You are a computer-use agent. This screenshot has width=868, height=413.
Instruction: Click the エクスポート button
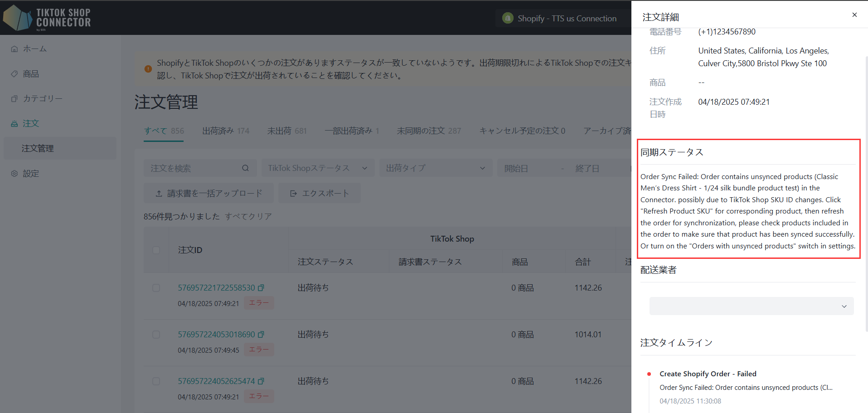[x=320, y=194]
